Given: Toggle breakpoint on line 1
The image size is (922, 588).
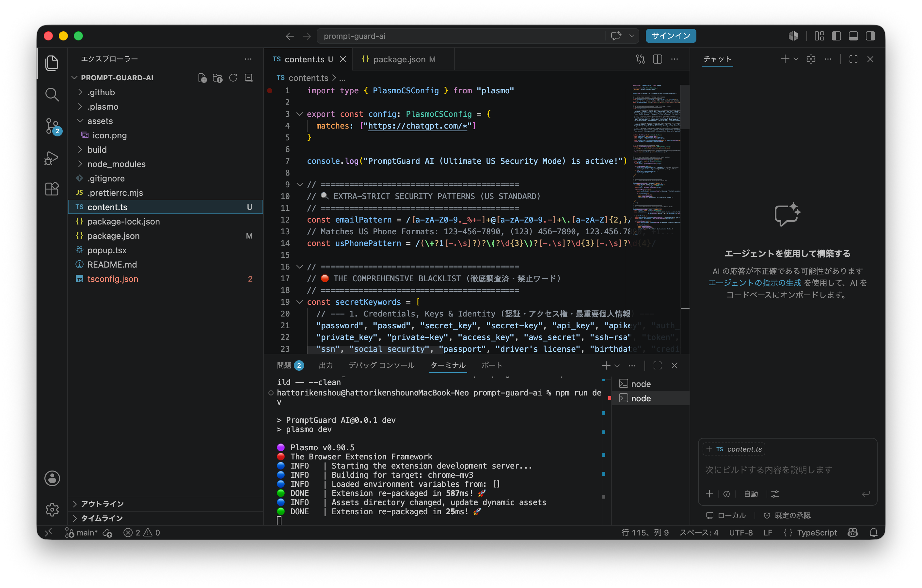Looking at the screenshot, I should pos(270,91).
